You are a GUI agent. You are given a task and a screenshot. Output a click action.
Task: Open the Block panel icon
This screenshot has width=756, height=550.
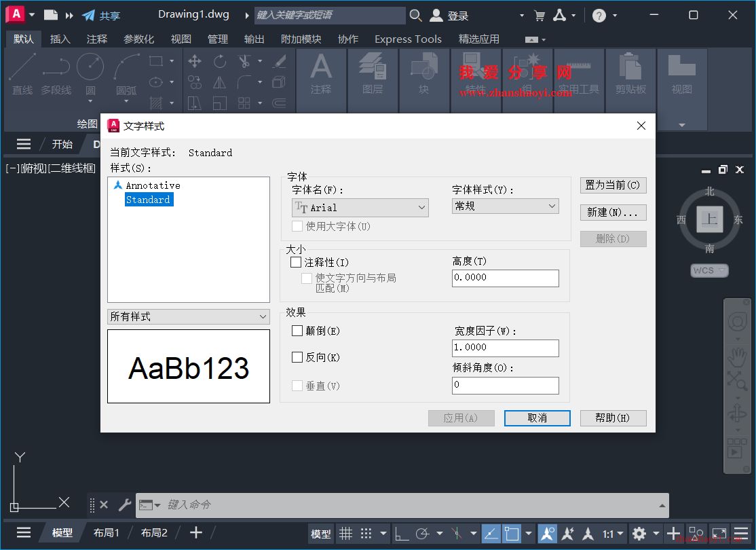tap(423, 73)
